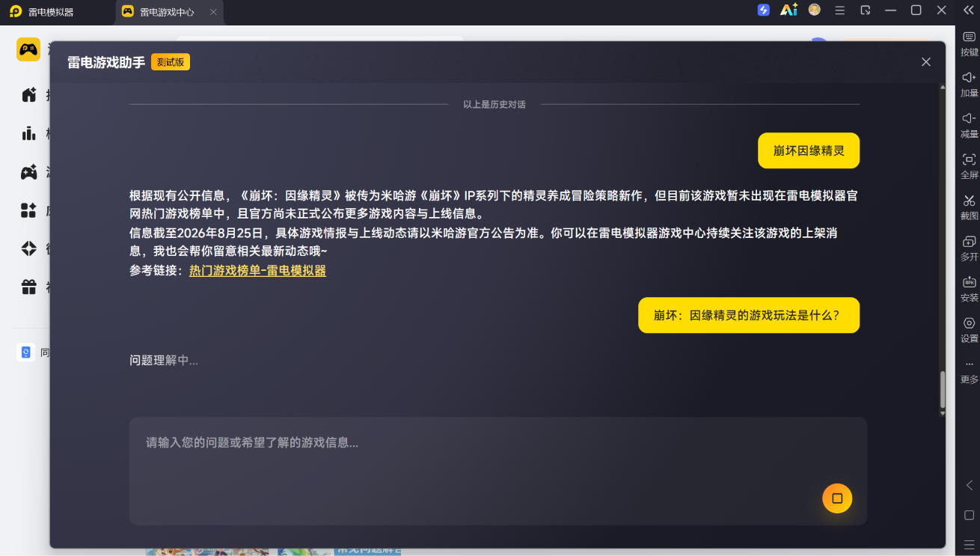Open the 热门游戏榜单-雷电模拟器 link
This screenshot has width=980, height=556.
click(257, 271)
